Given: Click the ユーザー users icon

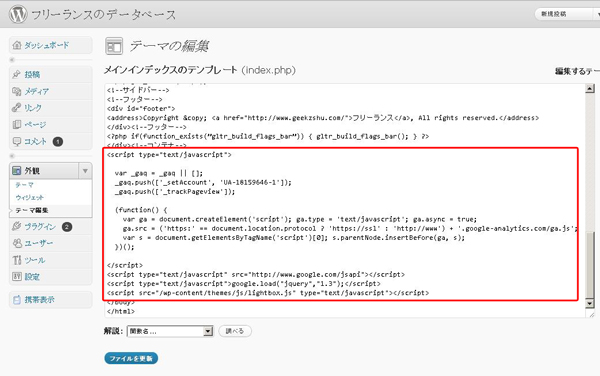Looking at the screenshot, I should (x=16, y=243).
